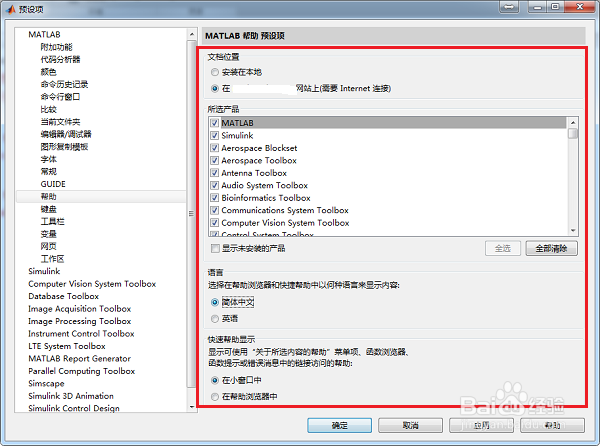Click the 全部清除 button
This screenshot has height=446, width=600.
point(551,248)
